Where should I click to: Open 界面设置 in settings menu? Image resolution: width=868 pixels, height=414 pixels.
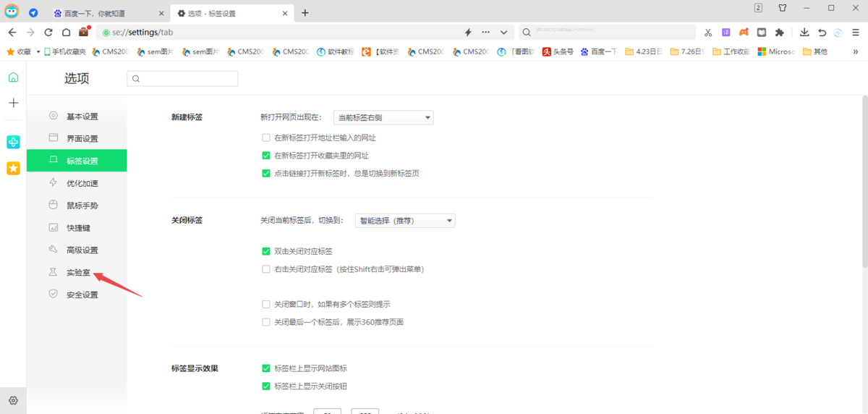click(77, 139)
